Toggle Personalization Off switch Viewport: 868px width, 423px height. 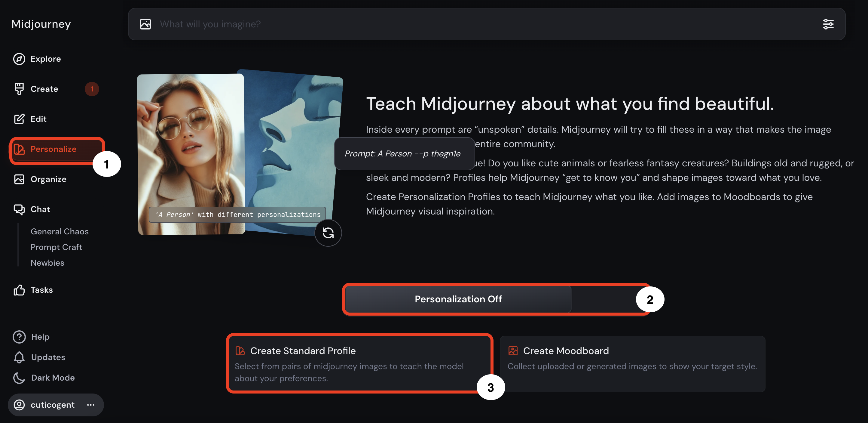pos(458,298)
